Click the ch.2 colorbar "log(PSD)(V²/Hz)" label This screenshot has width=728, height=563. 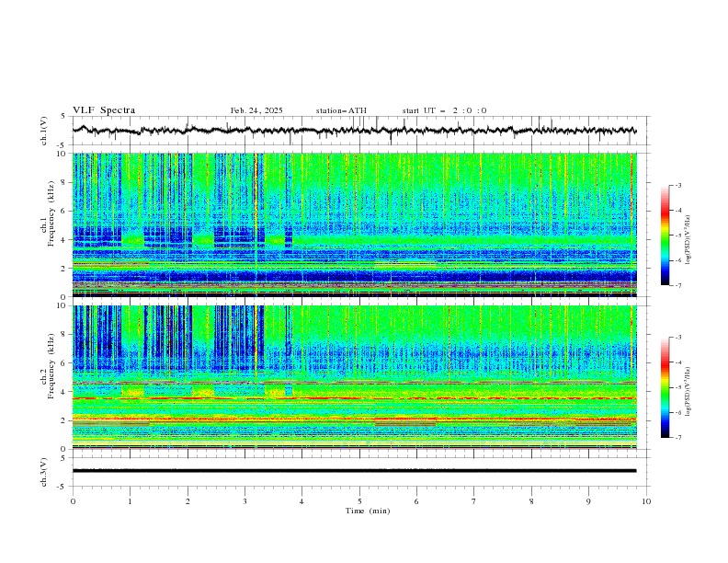(x=688, y=392)
